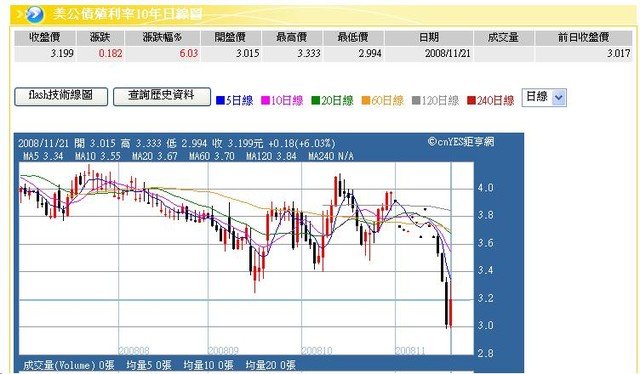Click the gray 120日線 legend square
The width and height of the screenshot is (640, 374).
416,100
